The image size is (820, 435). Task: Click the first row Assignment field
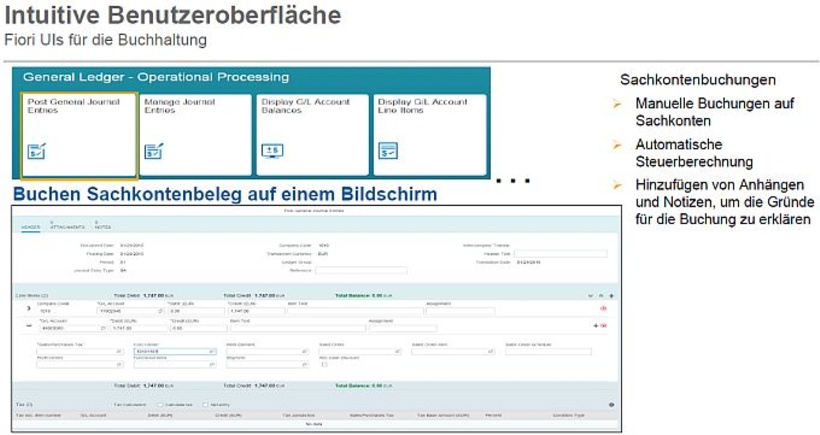click(460, 311)
